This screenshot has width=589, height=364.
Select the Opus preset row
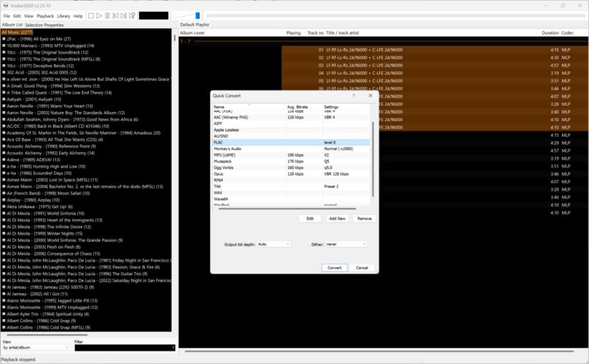point(291,174)
